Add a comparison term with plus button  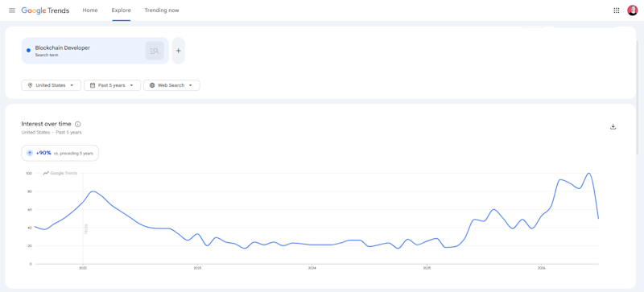point(178,51)
